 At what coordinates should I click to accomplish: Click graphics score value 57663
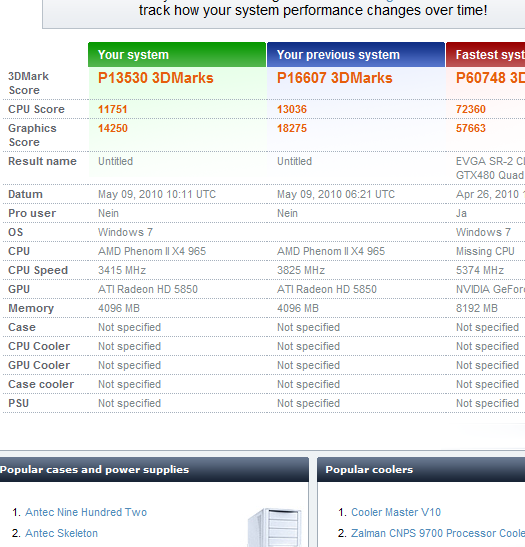point(471,128)
